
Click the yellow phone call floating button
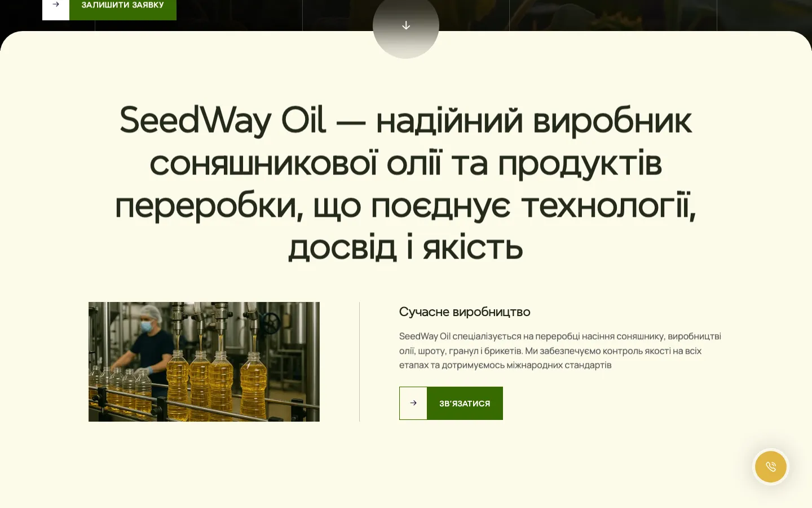[771, 467]
